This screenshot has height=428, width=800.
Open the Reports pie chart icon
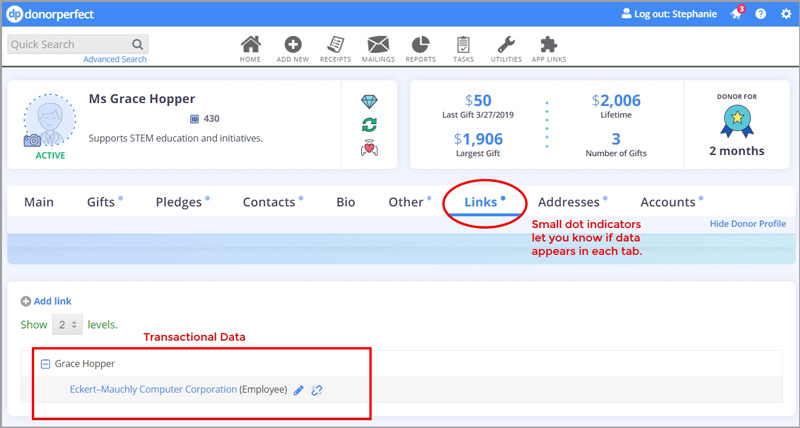(x=420, y=45)
